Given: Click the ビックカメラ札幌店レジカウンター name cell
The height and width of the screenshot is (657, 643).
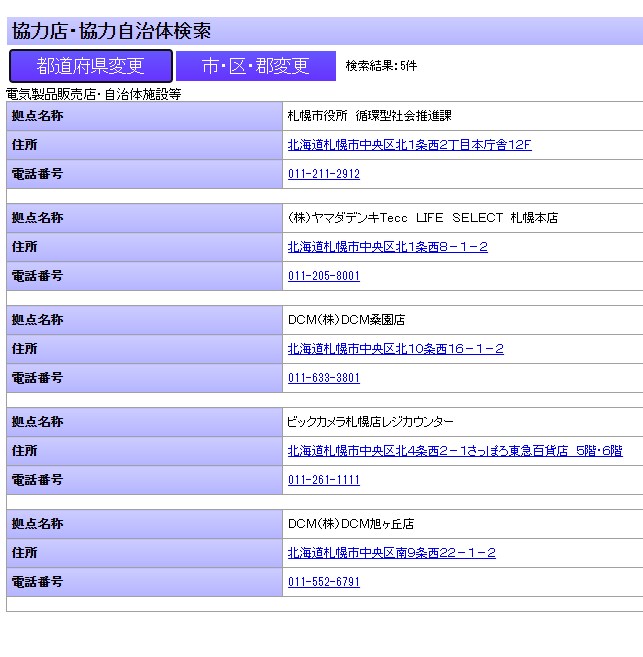Looking at the screenshot, I should 370,422.
